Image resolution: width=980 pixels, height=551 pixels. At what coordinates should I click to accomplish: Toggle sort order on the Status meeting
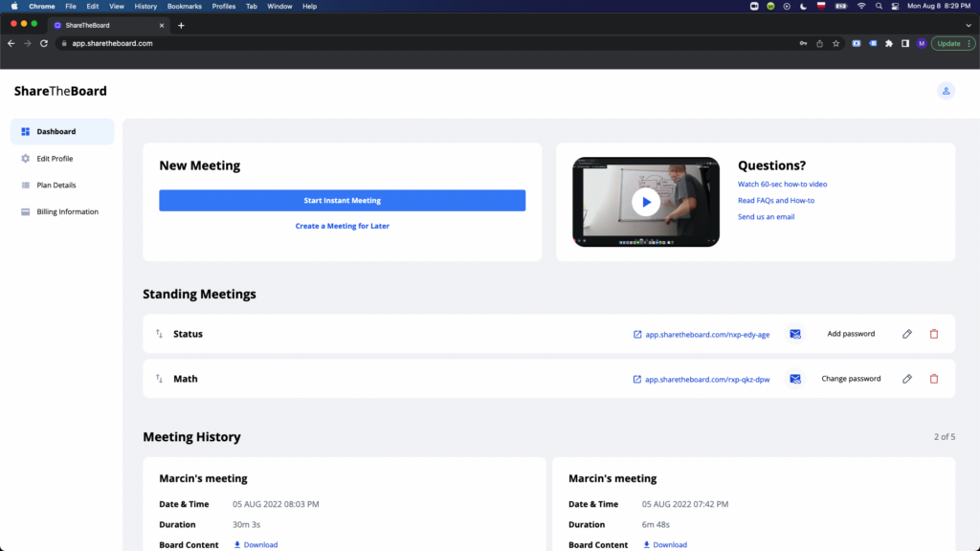click(x=158, y=334)
